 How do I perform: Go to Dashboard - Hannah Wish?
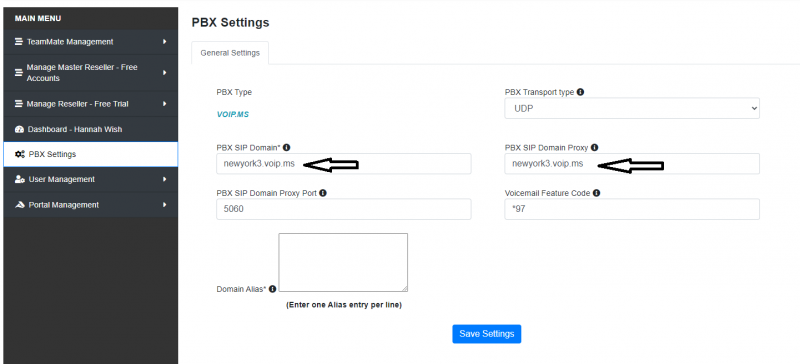tap(91, 129)
